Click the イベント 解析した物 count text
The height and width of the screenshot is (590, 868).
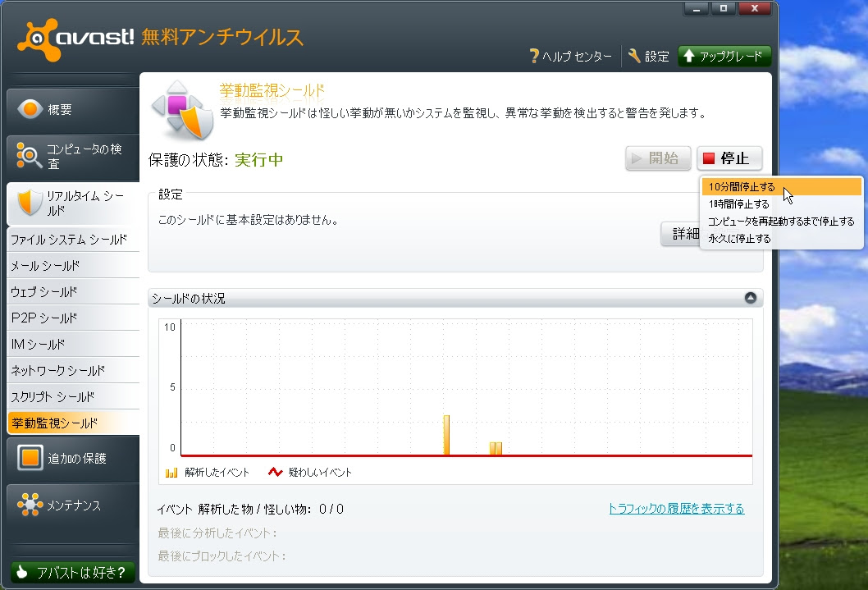tap(249, 509)
